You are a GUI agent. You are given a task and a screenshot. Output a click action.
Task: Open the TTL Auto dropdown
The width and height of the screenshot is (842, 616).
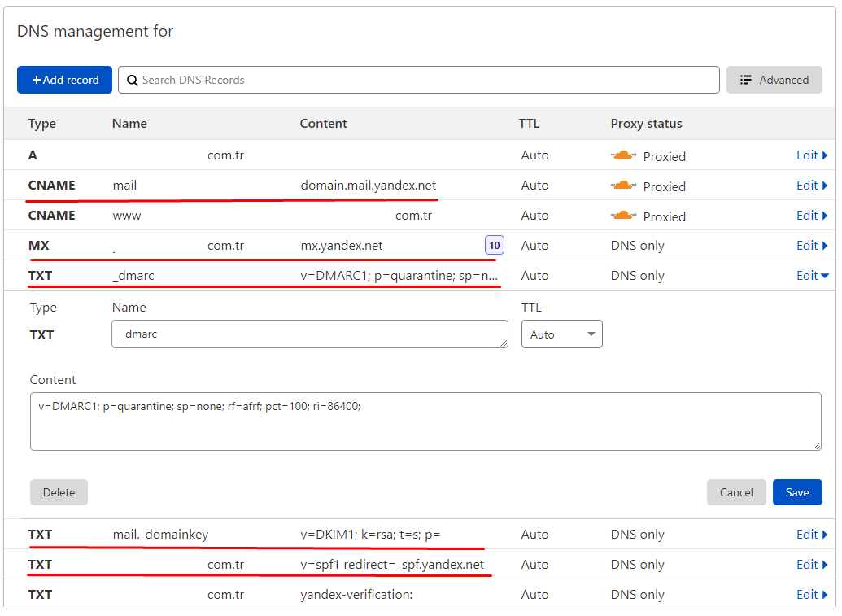point(561,334)
